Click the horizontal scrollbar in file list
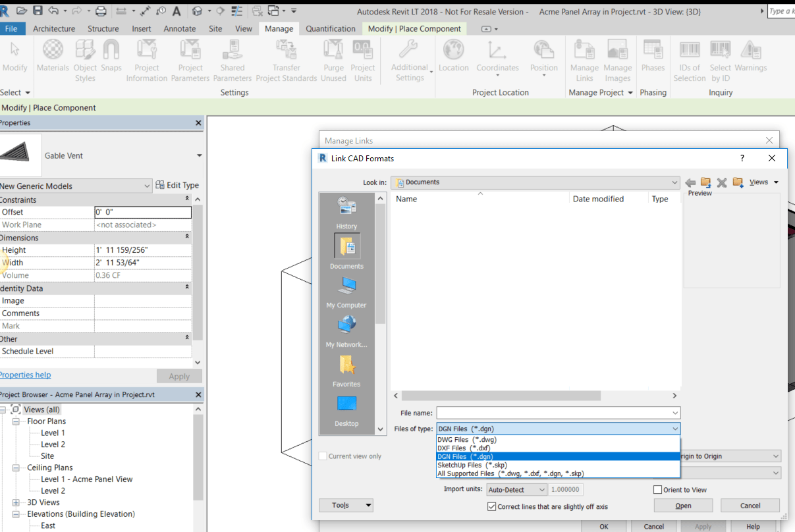Viewport: 795px width, 532px height. (x=501, y=396)
